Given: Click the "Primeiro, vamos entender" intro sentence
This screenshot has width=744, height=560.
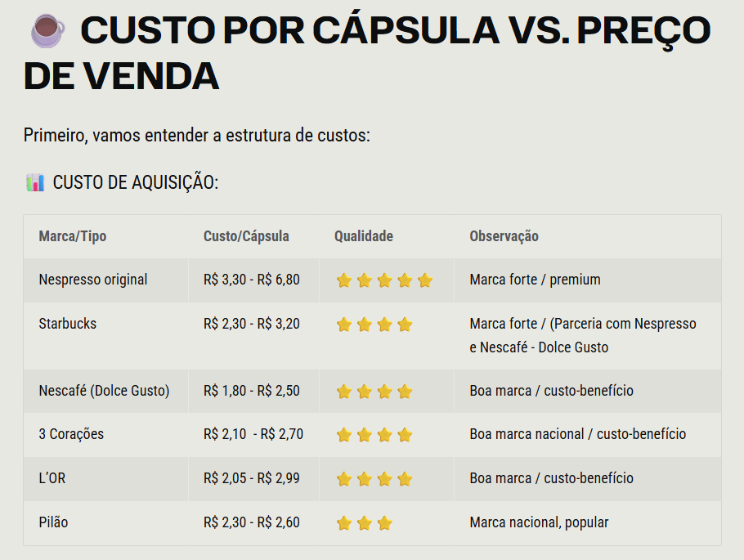Looking at the screenshot, I should pos(197,135).
